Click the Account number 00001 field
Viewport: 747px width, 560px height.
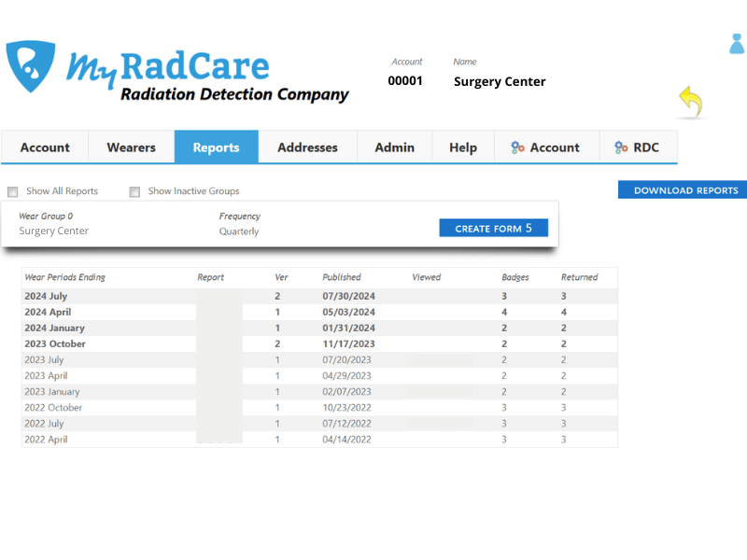[405, 80]
